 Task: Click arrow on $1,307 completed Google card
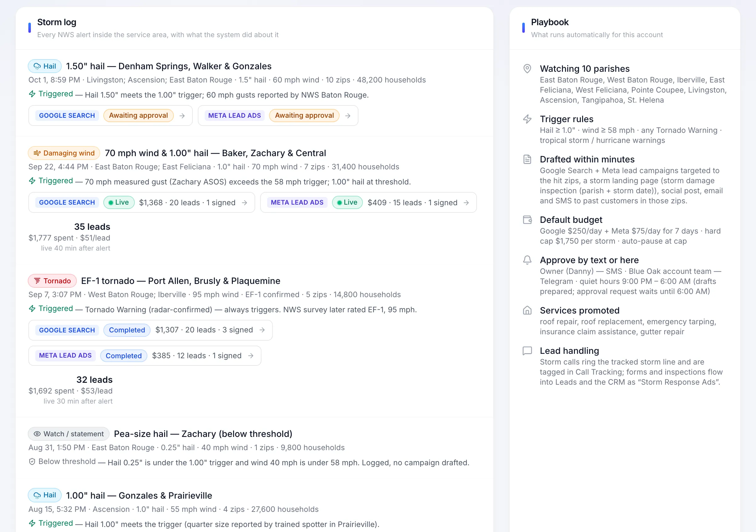262,330
